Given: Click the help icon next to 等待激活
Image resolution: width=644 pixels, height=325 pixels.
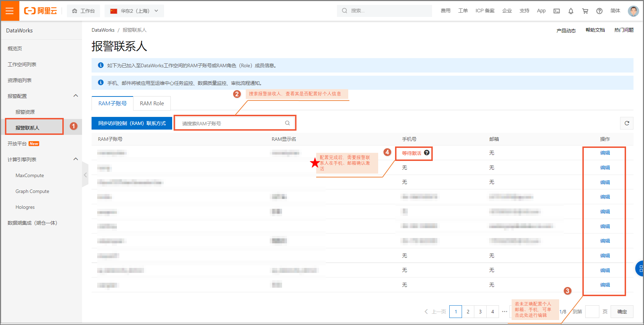Looking at the screenshot, I should click(x=427, y=153).
